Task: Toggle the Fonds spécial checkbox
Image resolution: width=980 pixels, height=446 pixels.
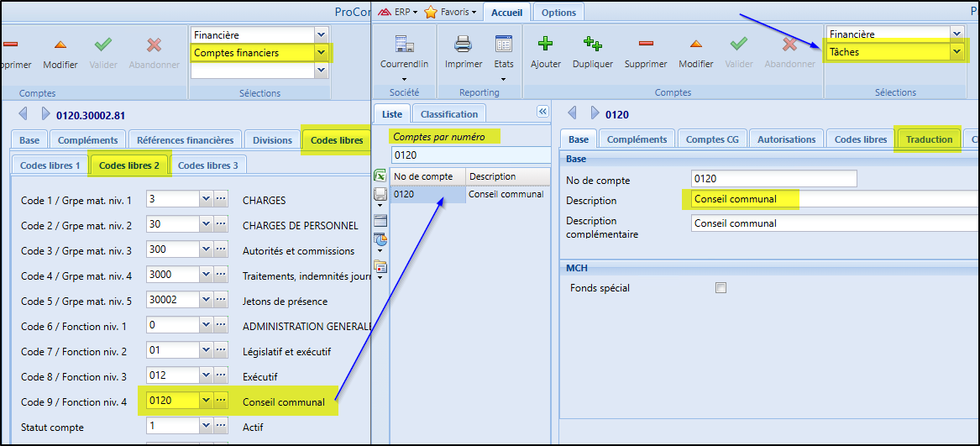Action: point(720,288)
